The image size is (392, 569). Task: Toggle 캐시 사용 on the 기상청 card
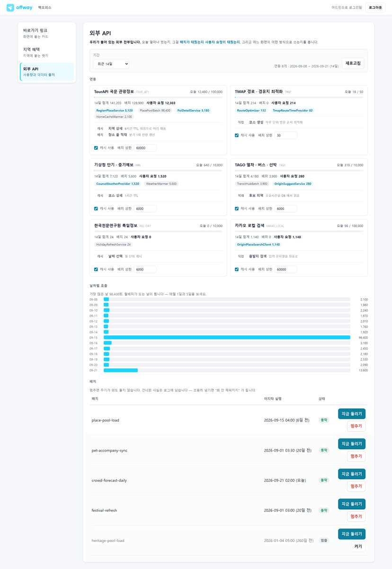click(96, 208)
